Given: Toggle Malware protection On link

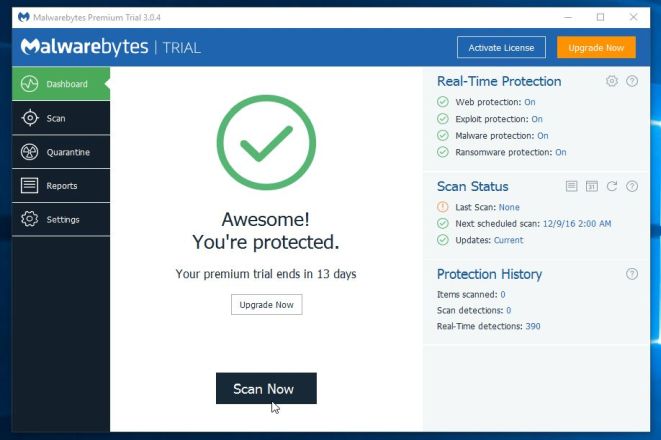Looking at the screenshot, I should point(542,136).
